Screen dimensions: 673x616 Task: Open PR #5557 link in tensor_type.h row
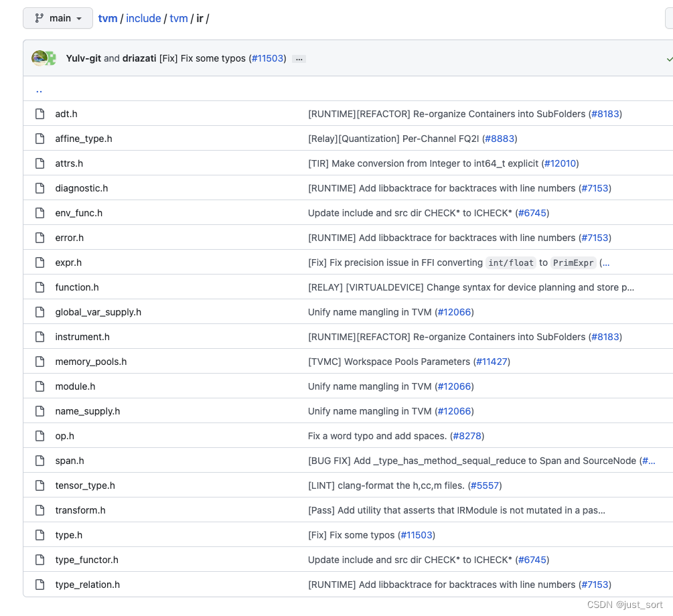tap(485, 485)
